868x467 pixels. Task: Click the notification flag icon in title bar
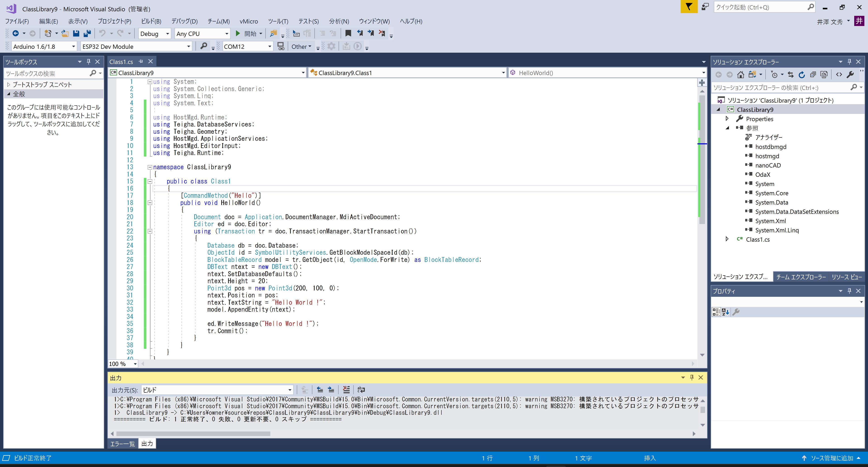[x=689, y=7]
